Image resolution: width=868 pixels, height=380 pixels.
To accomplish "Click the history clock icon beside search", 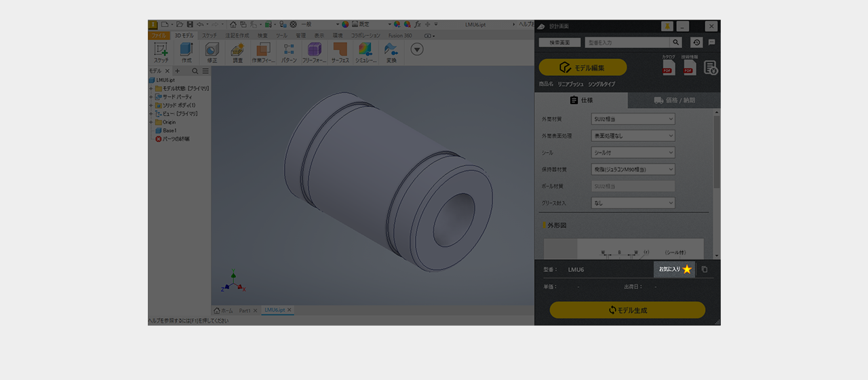I will (696, 42).
